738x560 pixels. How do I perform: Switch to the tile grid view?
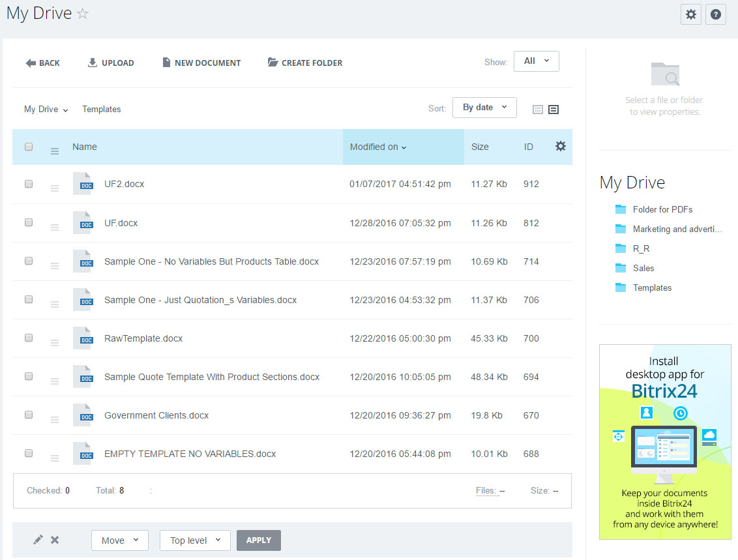pyautogui.click(x=538, y=110)
